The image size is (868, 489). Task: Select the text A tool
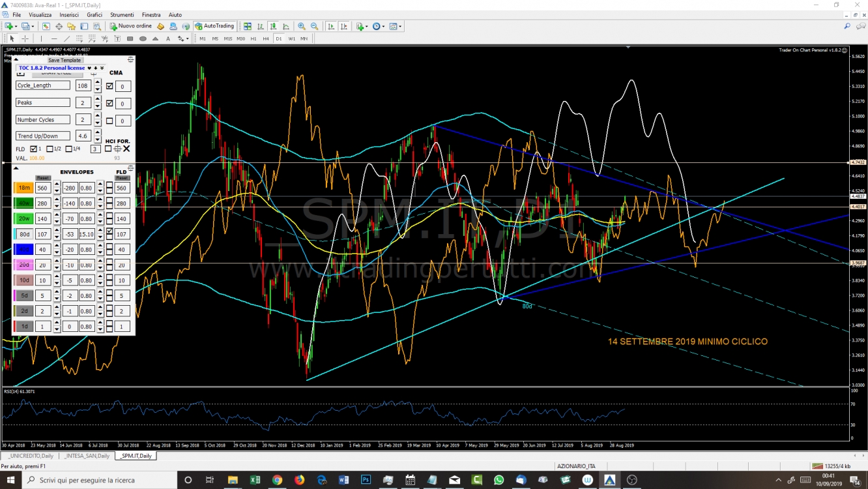click(x=168, y=38)
